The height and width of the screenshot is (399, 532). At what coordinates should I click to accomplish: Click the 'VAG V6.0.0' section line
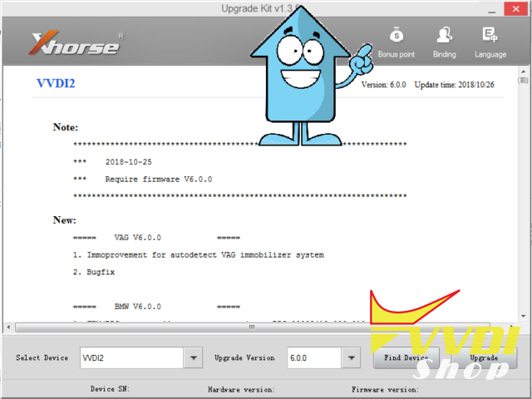point(137,238)
